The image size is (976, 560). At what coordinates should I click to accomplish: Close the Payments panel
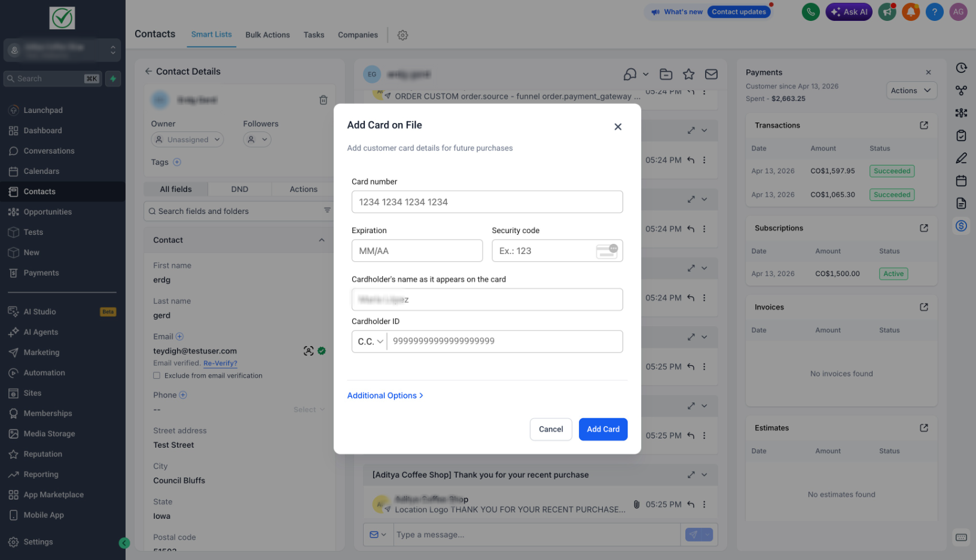tap(928, 72)
